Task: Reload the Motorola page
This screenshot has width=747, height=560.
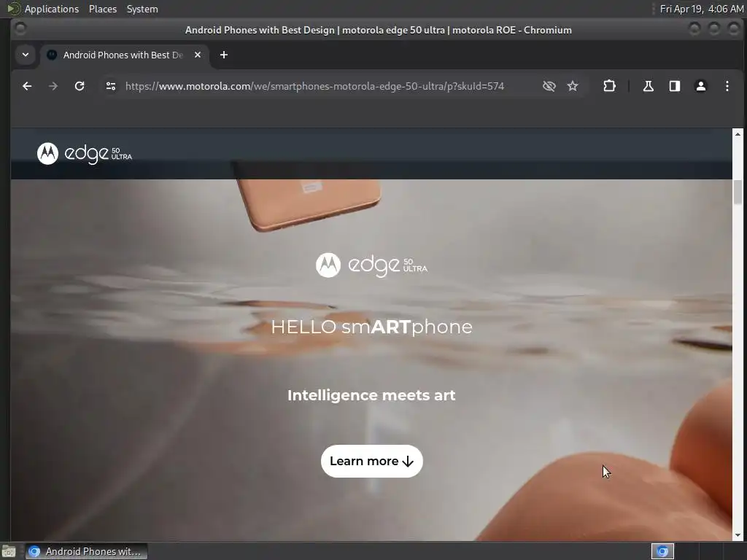Action: [80, 86]
